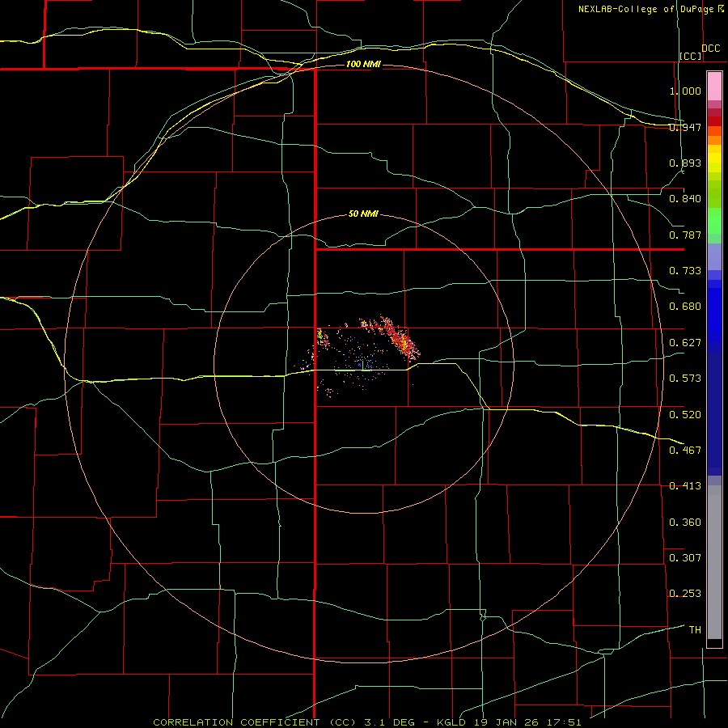The height and width of the screenshot is (728, 728).
Task: Click the 0.413 color scale label
Action: click(x=685, y=486)
